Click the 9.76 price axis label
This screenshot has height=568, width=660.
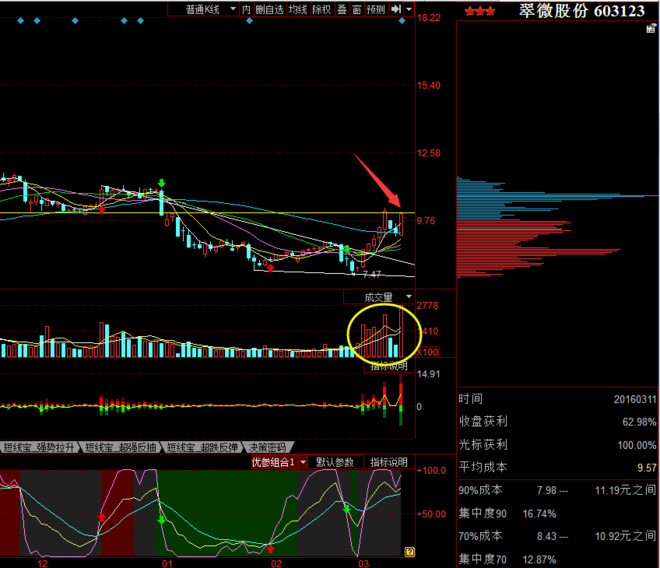(426, 221)
